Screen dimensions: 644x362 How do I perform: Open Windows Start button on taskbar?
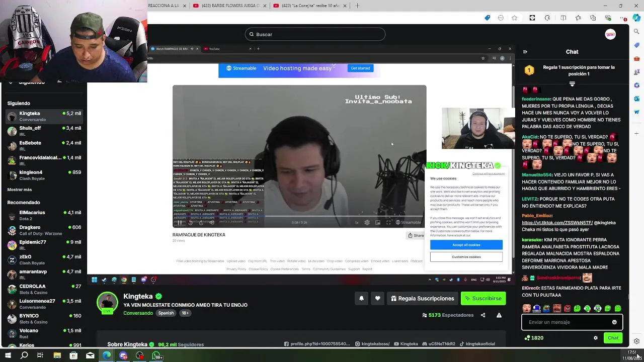[x=8, y=356]
